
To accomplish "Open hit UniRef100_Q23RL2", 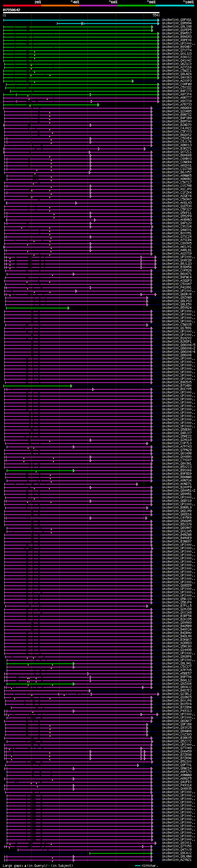I will 177,694.
